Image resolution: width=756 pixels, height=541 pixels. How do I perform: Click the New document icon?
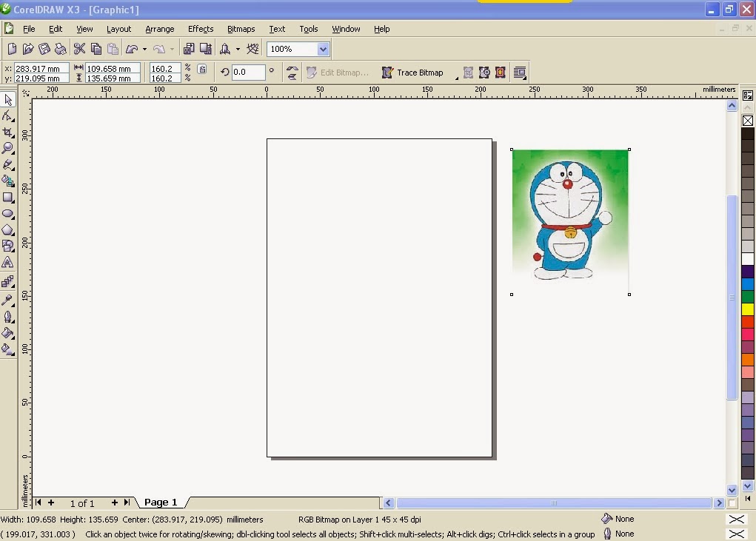pos(12,49)
